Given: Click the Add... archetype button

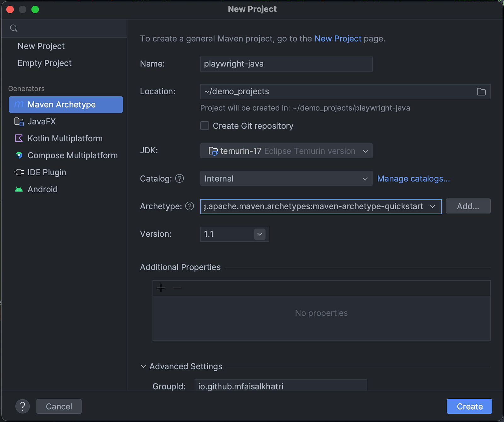Looking at the screenshot, I should click(468, 206).
